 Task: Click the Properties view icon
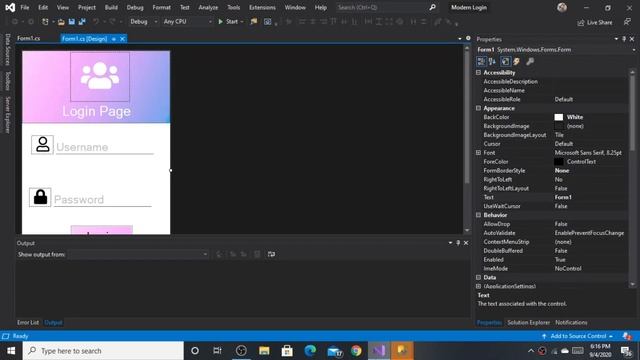505,61
